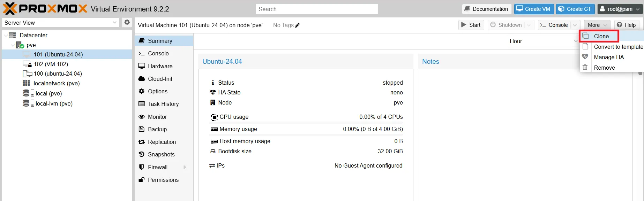
Task: Click the Replication arrows icon
Action: (142, 142)
